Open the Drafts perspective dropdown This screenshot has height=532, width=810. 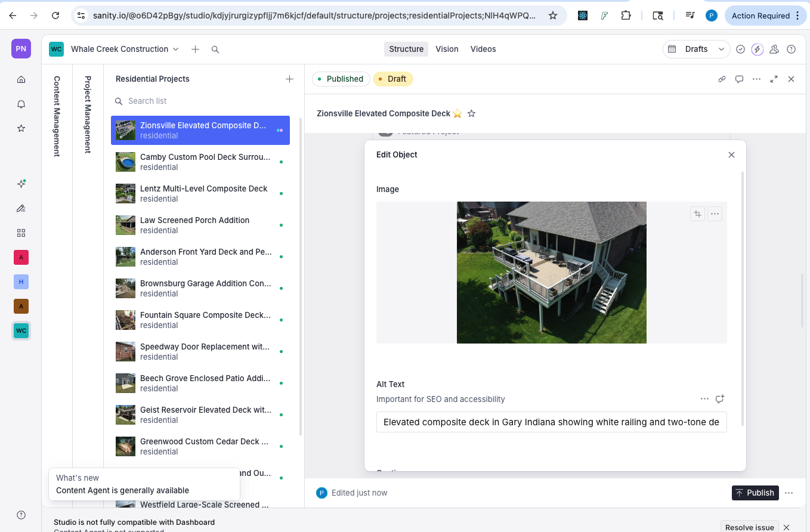click(x=696, y=49)
